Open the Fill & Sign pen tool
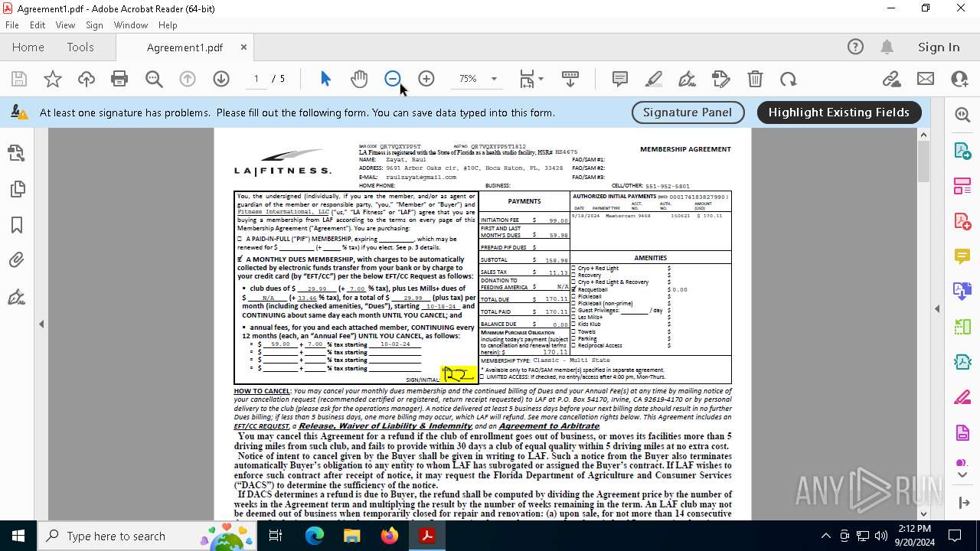 click(x=688, y=79)
